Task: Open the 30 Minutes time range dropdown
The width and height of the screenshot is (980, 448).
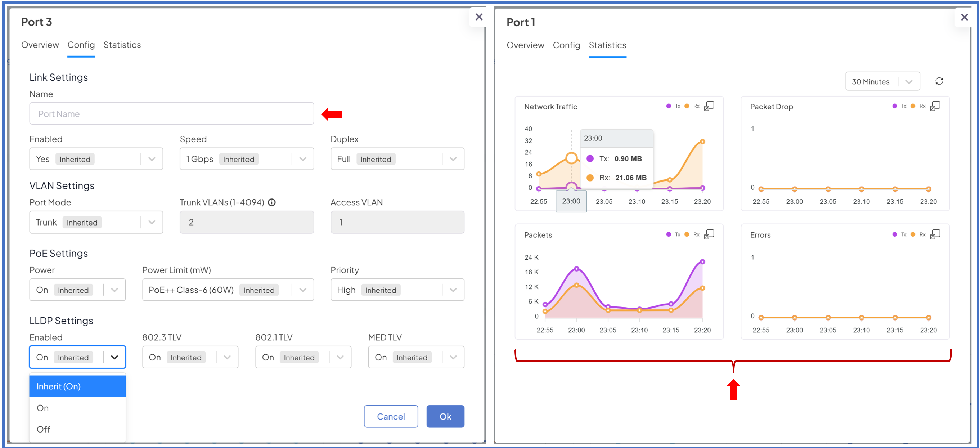Action: coord(882,81)
